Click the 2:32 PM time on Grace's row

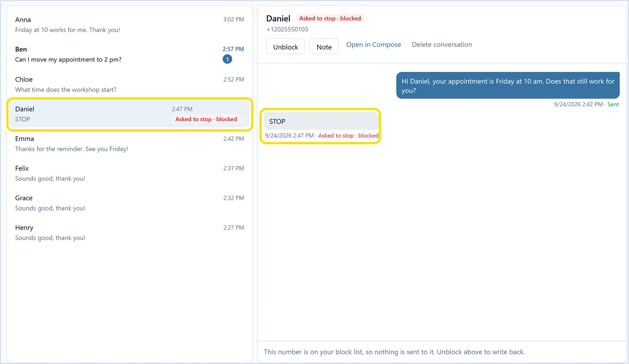pos(234,198)
